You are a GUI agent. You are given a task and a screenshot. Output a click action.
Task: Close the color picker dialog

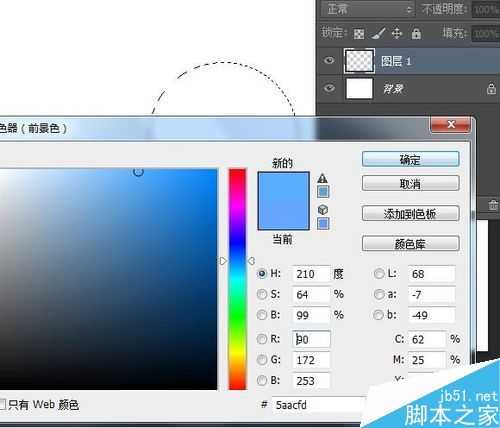451,125
